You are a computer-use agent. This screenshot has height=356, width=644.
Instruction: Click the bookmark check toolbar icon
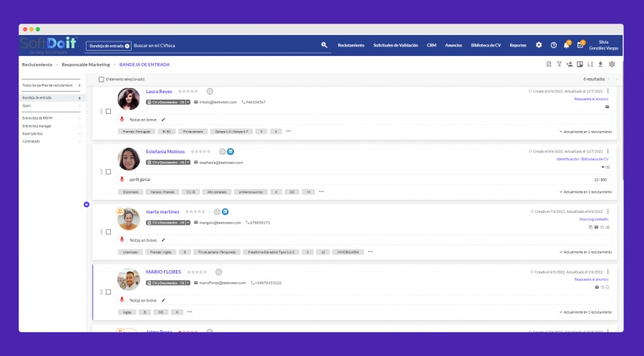coord(549,64)
